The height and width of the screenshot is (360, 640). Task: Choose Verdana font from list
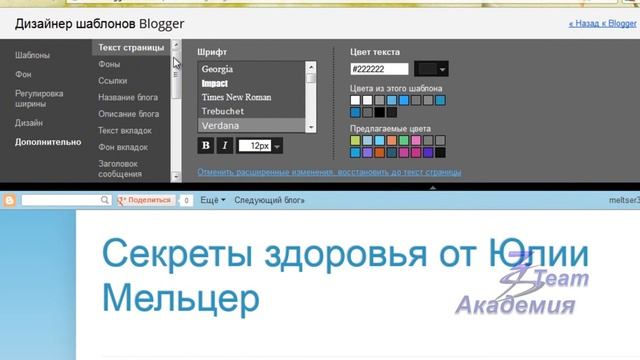click(251, 125)
